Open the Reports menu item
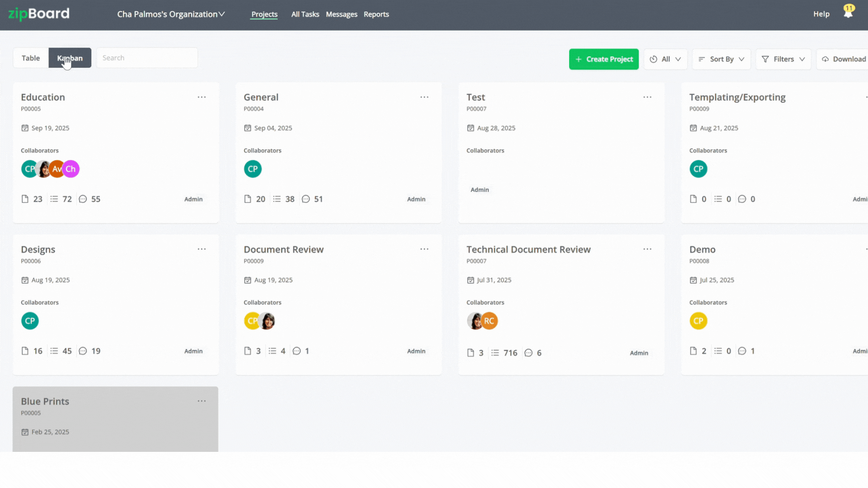The image size is (868, 488). (x=376, y=14)
